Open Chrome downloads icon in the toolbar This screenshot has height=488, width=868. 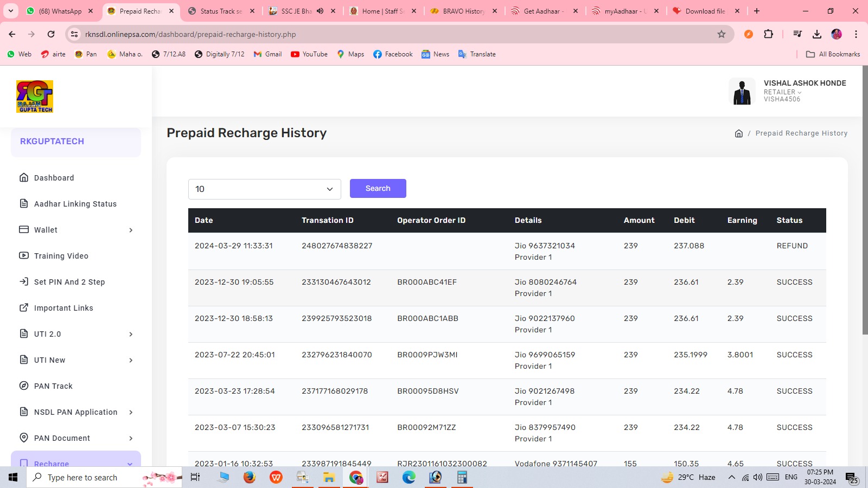pos(816,34)
